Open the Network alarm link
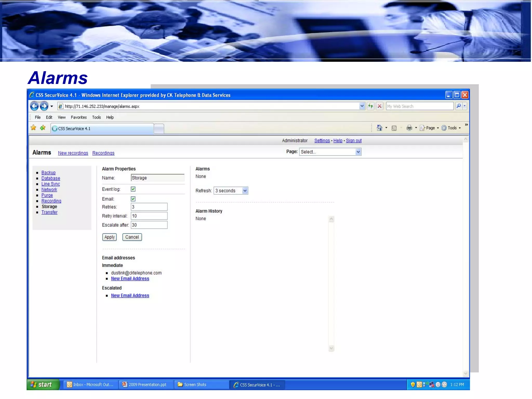Image resolution: width=532 pixels, height=399 pixels. click(49, 190)
